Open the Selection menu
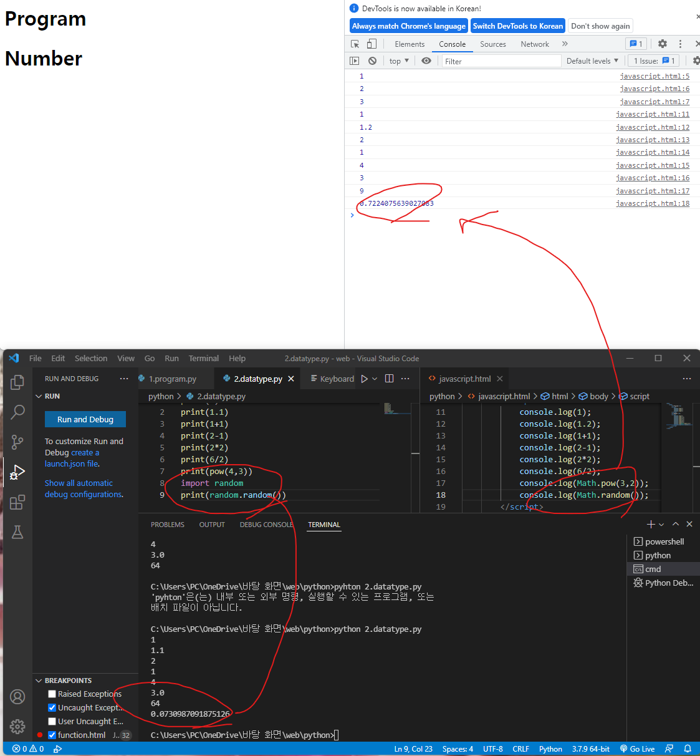This screenshot has height=756, width=700. pos(91,358)
